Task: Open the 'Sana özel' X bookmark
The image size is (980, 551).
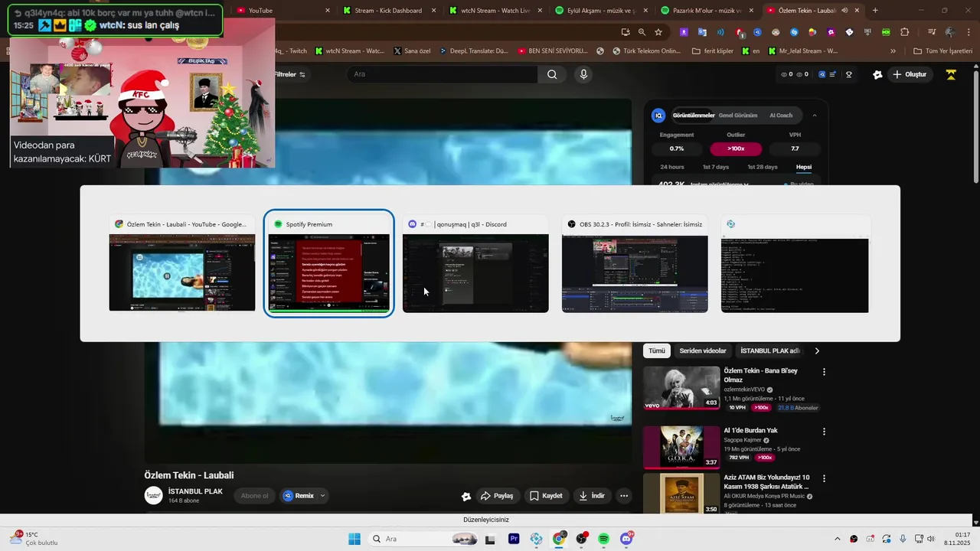Action: coord(412,51)
